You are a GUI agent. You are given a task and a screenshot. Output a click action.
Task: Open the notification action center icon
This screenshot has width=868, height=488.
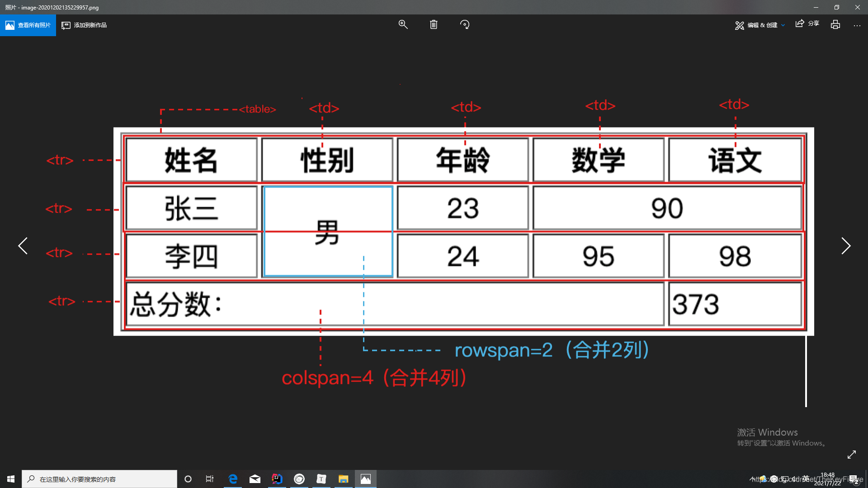(x=853, y=479)
